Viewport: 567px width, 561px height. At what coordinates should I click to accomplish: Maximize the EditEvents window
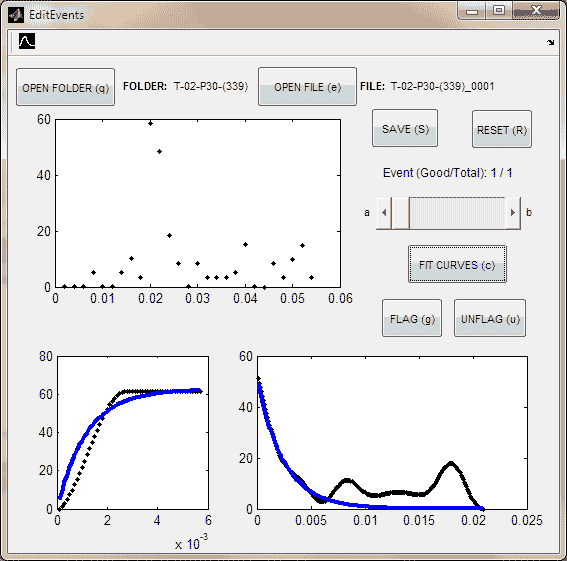(499, 10)
